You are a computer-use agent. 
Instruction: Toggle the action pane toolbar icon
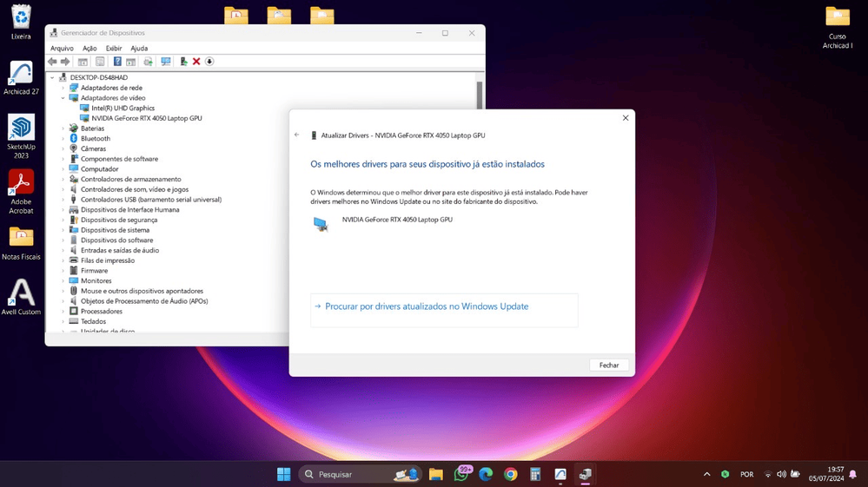[130, 62]
